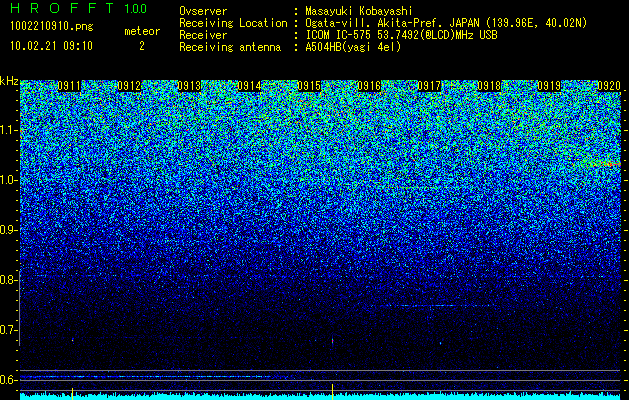
Task: Click the 0920 time marker
Action: pos(609,86)
